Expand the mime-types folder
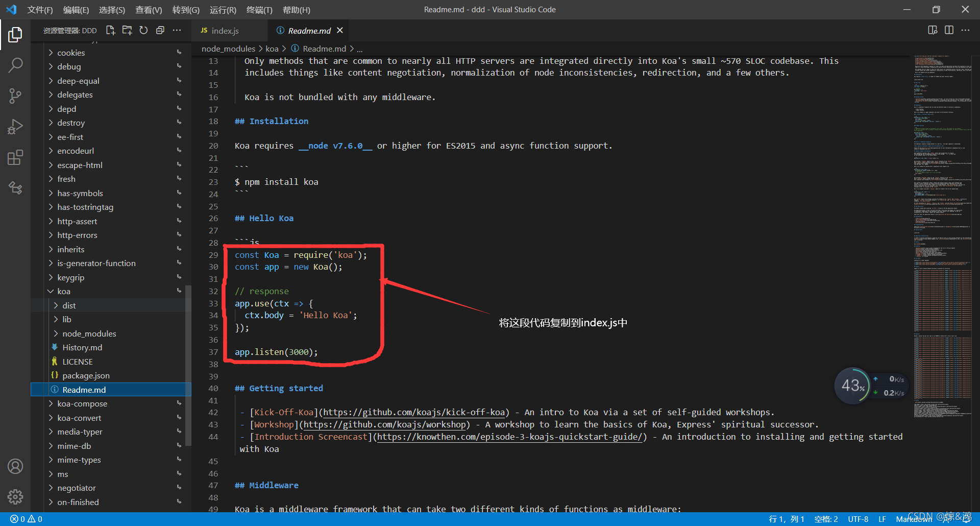Image resolution: width=980 pixels, height=526 pixels. 111,460
